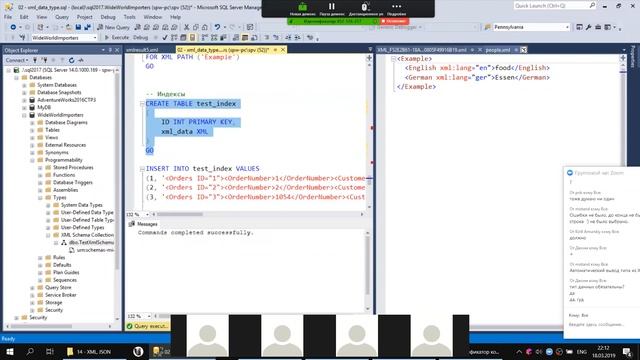Open Zoom More options menu
The image size is (640, 360).
pos(396,9)
